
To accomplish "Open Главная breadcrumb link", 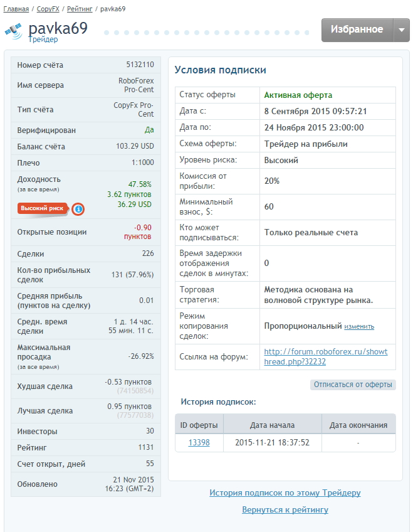I will click(x=16, y=9).
